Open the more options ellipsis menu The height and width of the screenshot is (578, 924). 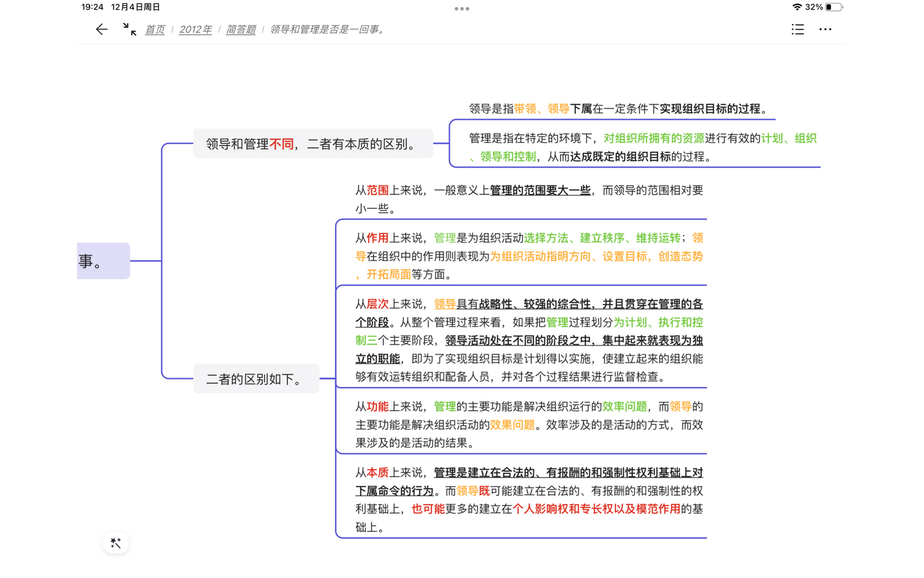825,30
